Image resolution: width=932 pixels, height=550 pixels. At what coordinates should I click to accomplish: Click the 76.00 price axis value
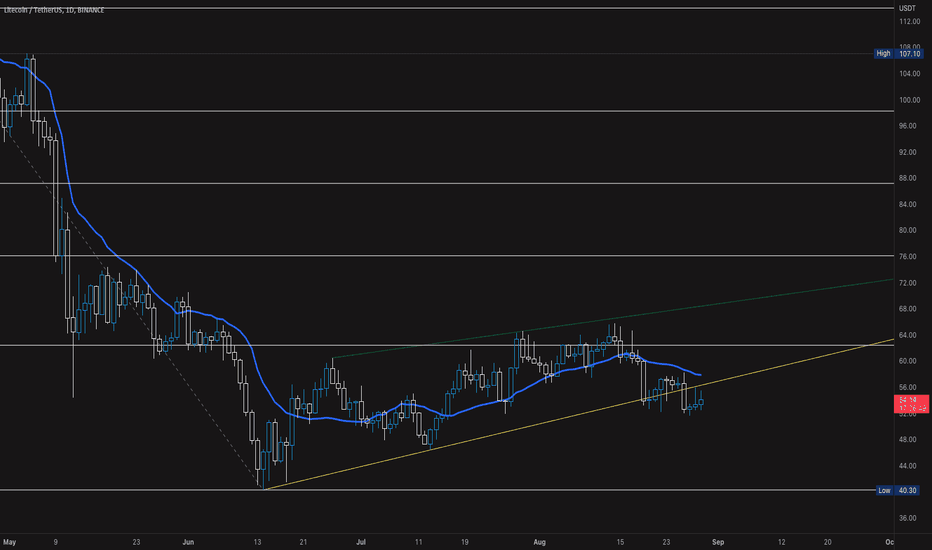tap(908, 257)
